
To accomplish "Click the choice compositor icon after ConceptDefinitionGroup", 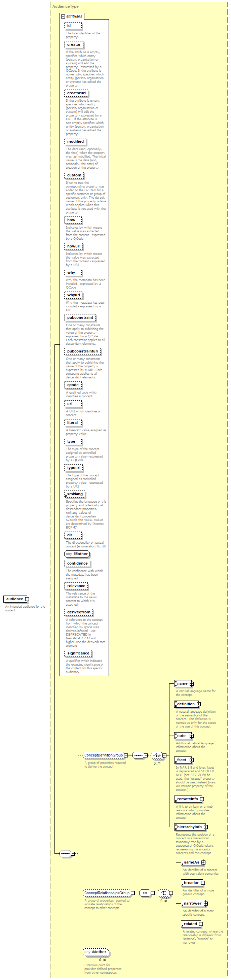I will [156, 755].
